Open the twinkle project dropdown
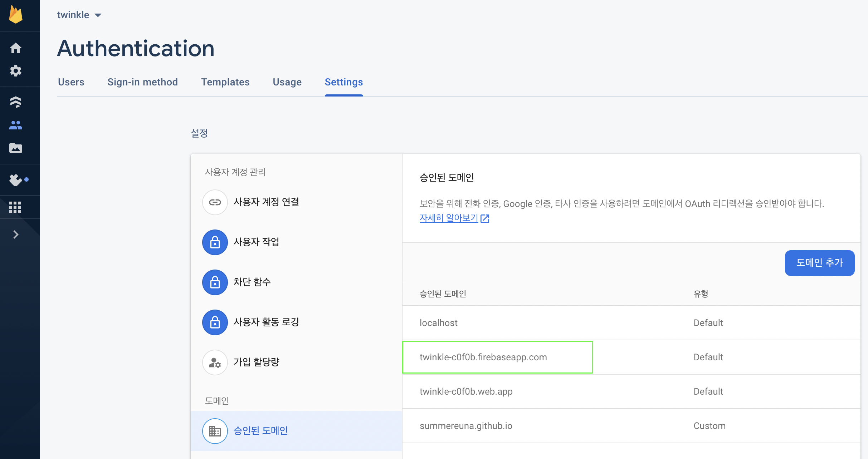This screenshot has height=459, width=868. [79, 15]
